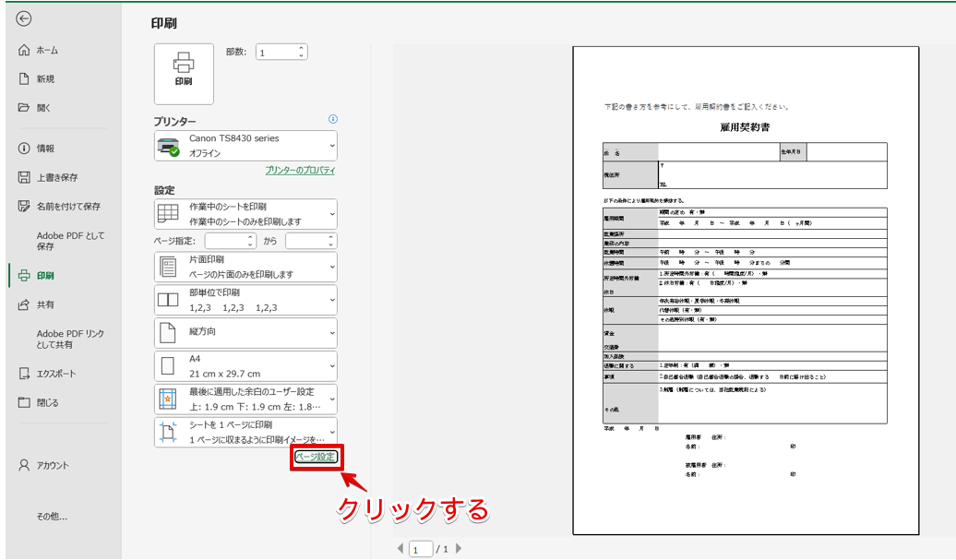This screenshot has width=956, height=560.
Task: Click the 作業中のシートを印刷 sheet icon
Action: (x=168, y=213)
